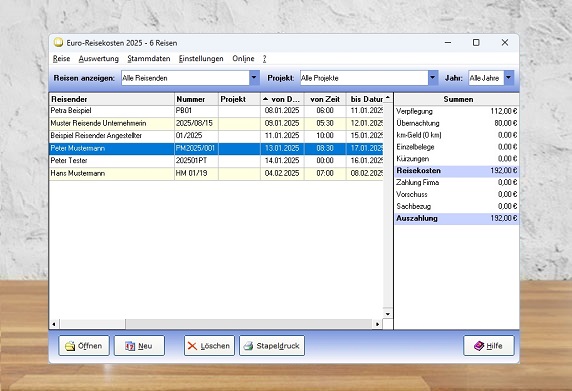The width and height of the screenshot is (572, 391).
Task: Click the Sachbezug sum row
Action: click(x=457, y=206)
